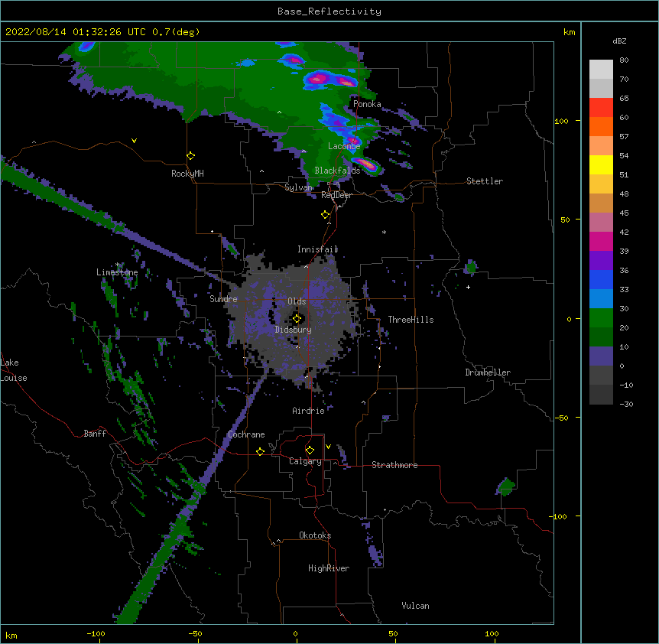The image size is (659, 644).
Task: Click the Limestone label
Action: (x=117, y=272)
